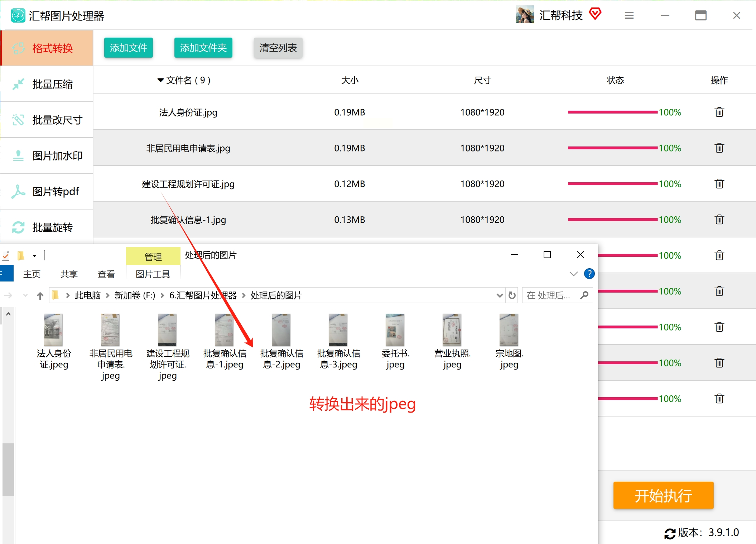
Task: Open the hamburger menu icon in the title bar
Action: pyautogui.click(x=629, y=15)
